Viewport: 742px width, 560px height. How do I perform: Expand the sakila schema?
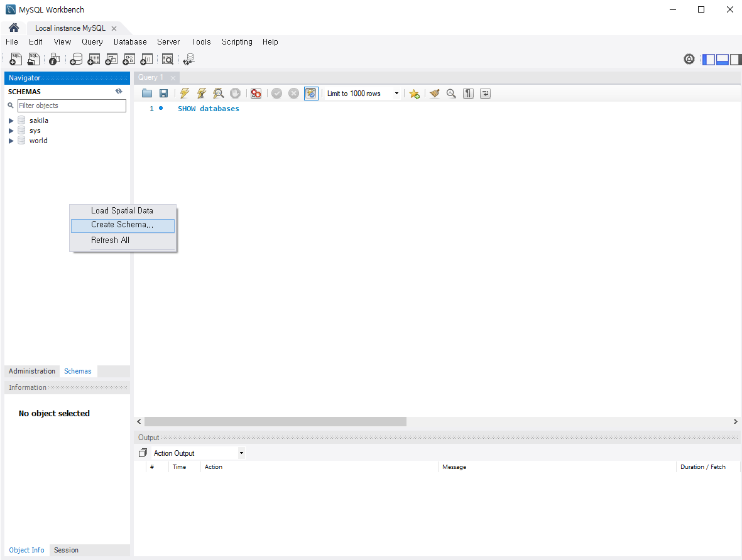[11, 121]
